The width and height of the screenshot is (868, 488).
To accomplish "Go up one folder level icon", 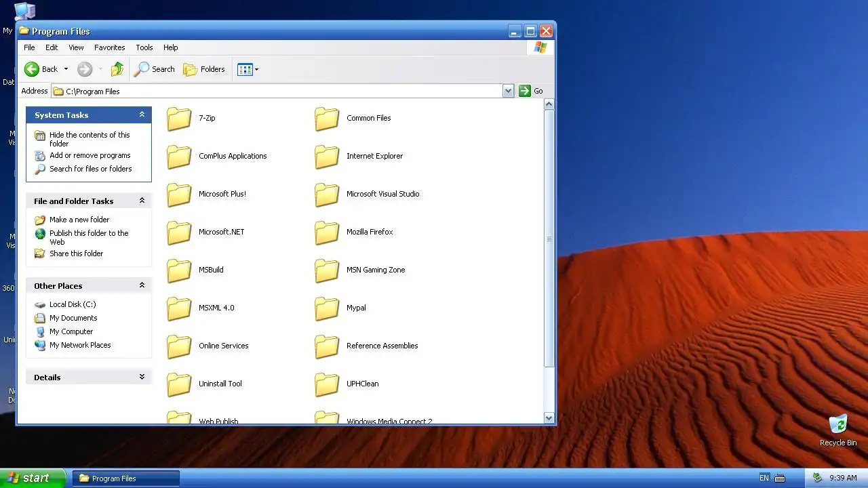I will (117, 69).
